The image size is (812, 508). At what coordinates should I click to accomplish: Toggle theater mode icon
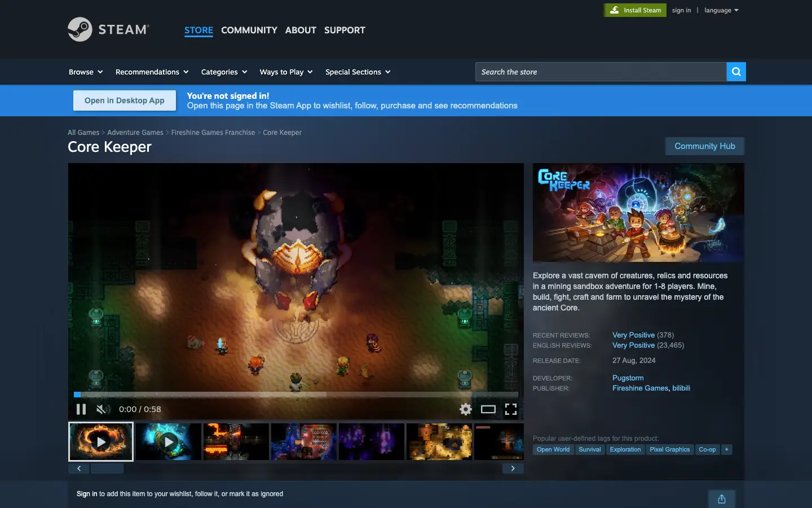[x=488, y=409]
